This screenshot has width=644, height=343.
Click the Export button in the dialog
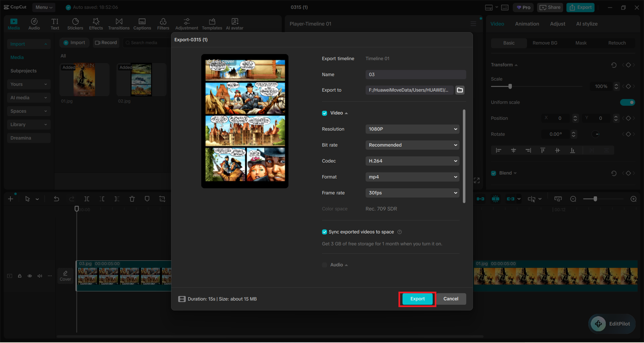[x=417, y=299]
